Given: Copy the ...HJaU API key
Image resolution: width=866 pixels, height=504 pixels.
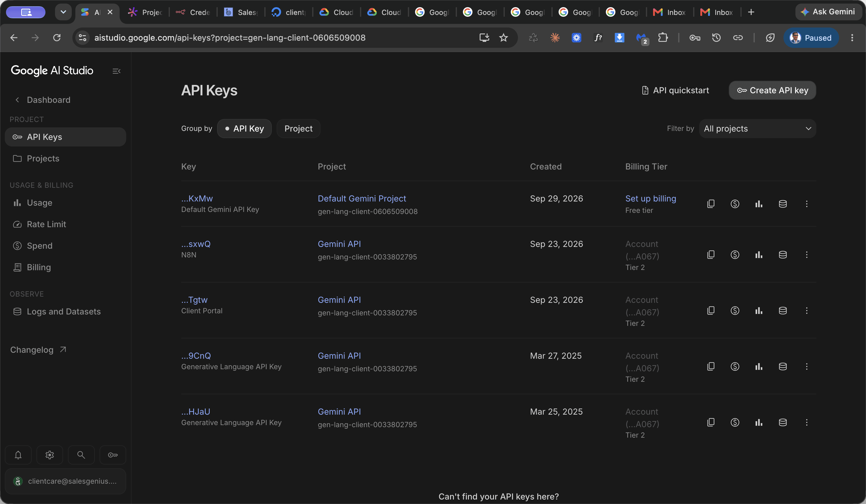Looking at the screenshot, I should [711, 422].
